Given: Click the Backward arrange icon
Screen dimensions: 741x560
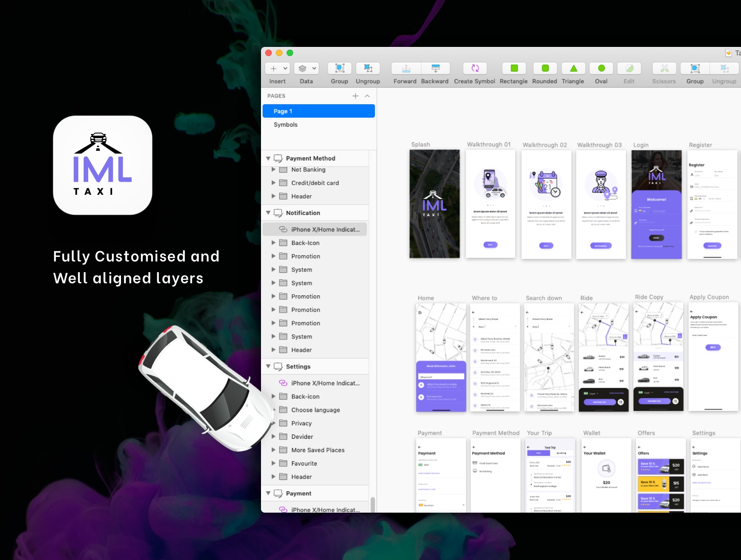Looking at the screenshot, I should 435,68.
